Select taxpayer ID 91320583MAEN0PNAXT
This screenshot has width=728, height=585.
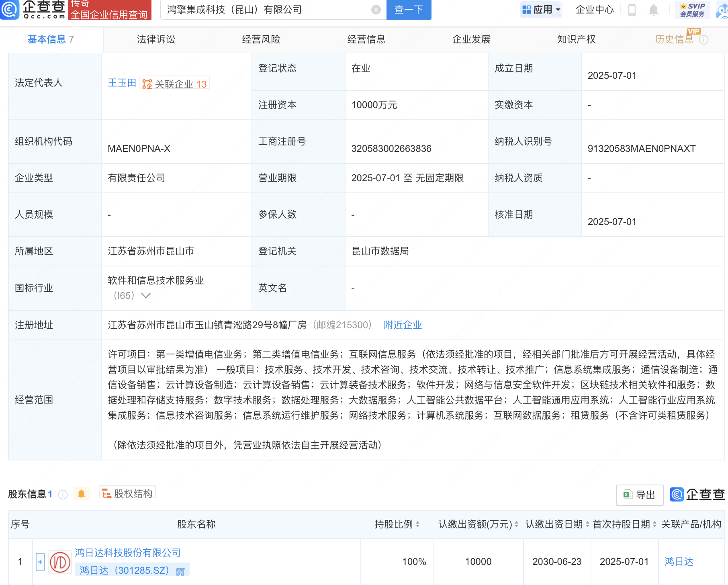(642, 149)
